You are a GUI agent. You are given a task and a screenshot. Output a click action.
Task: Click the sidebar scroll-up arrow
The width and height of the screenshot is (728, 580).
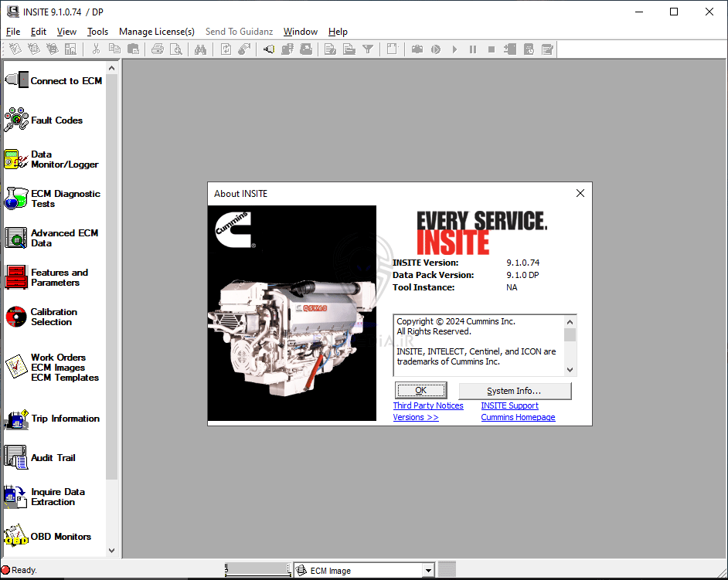(x=111, y=68)
